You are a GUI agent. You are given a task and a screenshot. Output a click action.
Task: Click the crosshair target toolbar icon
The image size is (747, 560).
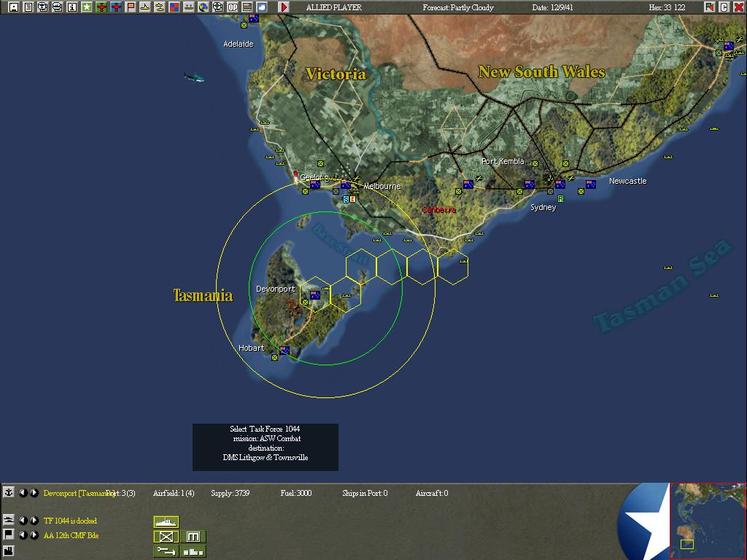pos(217,7)
